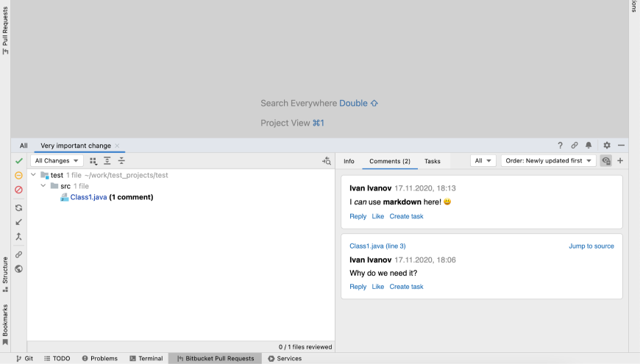The width and height of the screenshot is (640, 364).
Task: Click Reply under the markdown comment
Action: click(x=358, y=216)
